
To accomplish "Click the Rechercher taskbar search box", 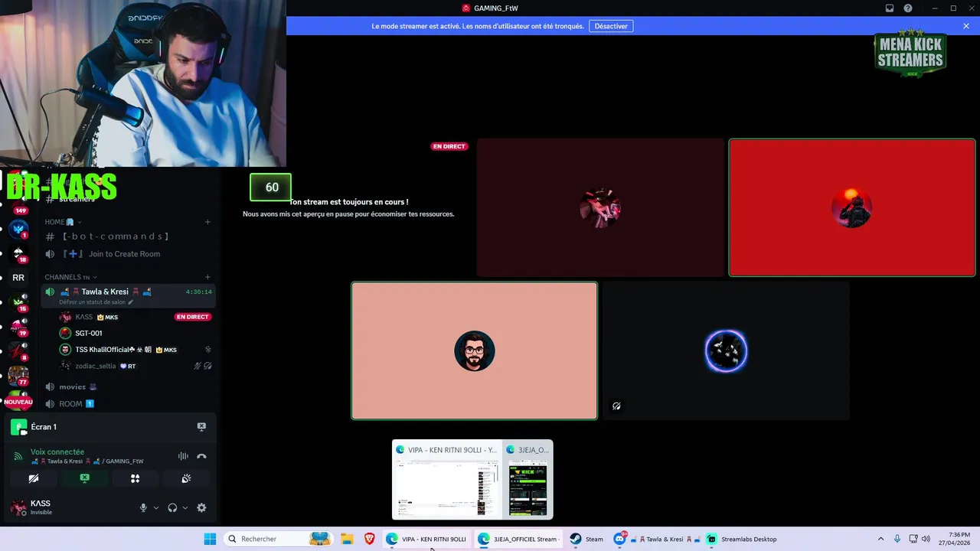I will [278, 539].
